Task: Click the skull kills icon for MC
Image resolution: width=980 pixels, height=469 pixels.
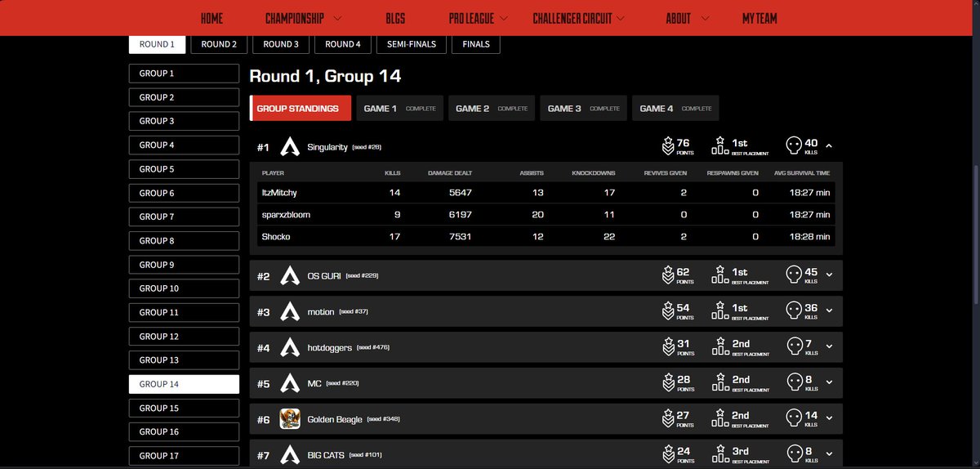Action: tap(793, 382)
